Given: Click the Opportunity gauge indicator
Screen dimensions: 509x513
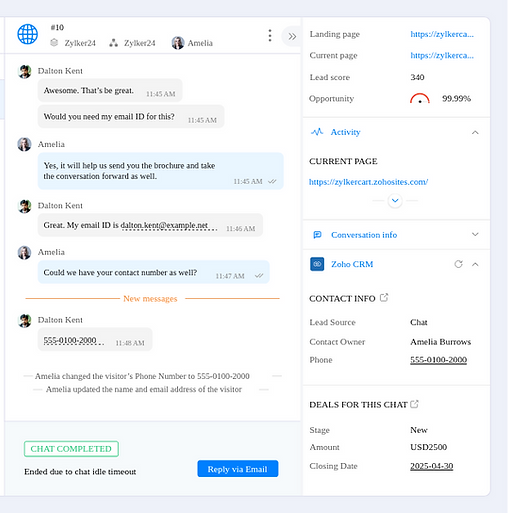Looking at the screenshot, I should pyautogui.click(x=420, y=98).
